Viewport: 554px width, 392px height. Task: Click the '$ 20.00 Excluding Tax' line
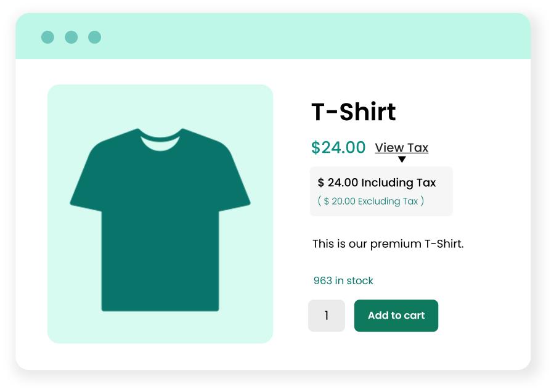[x=371, y=201]
